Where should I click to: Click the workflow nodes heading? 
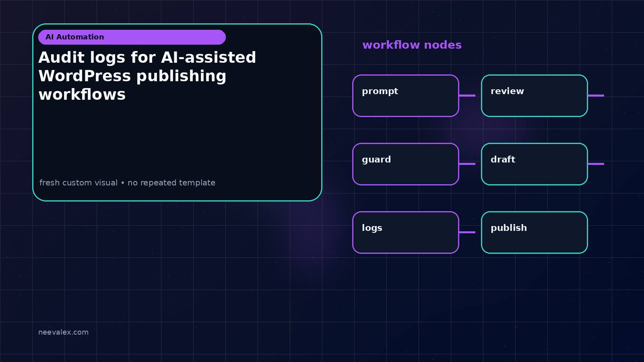coord(412,45)
